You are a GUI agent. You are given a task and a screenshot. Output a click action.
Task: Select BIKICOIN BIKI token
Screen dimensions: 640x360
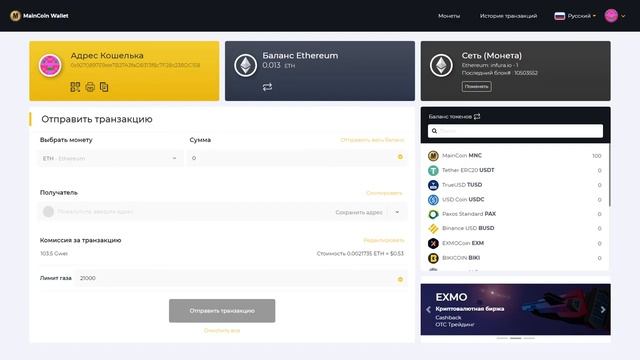pos(515,258)
